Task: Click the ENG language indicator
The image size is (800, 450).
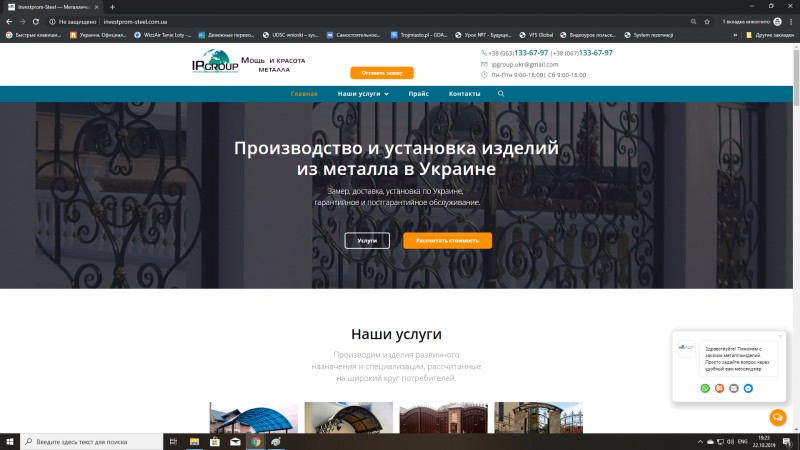Action: coord(743,442)
